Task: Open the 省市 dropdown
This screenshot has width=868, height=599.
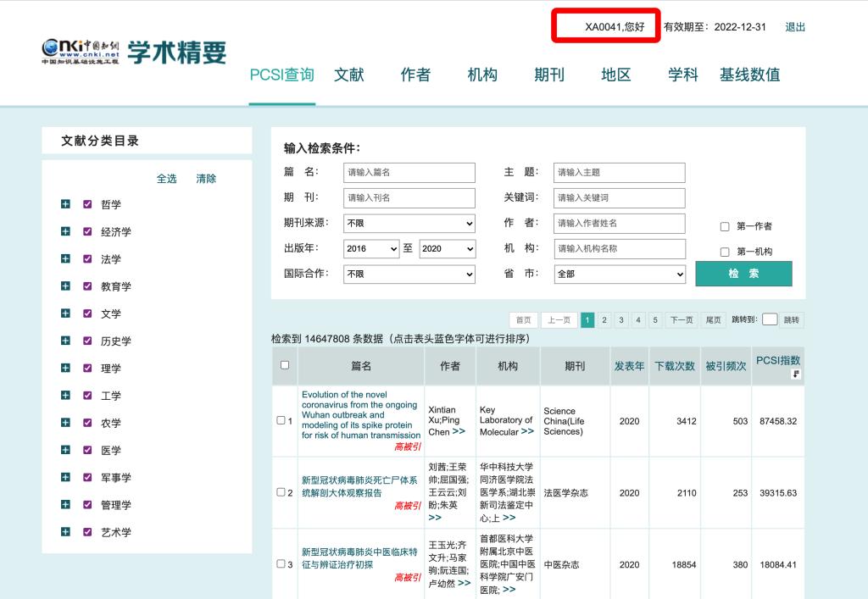Action: [620, 274]
